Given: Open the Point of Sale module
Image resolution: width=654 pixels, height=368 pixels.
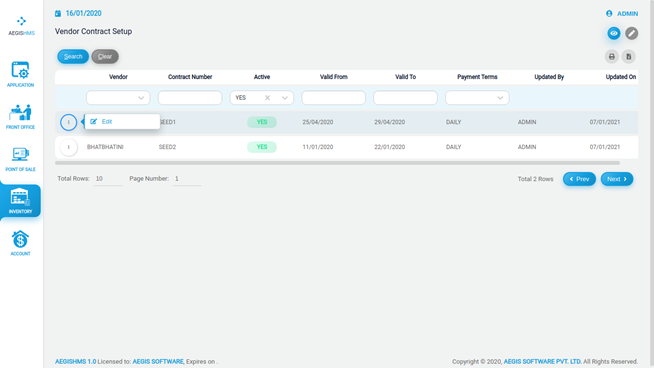Looking at the screenshot, I should [x=20, y=159].
